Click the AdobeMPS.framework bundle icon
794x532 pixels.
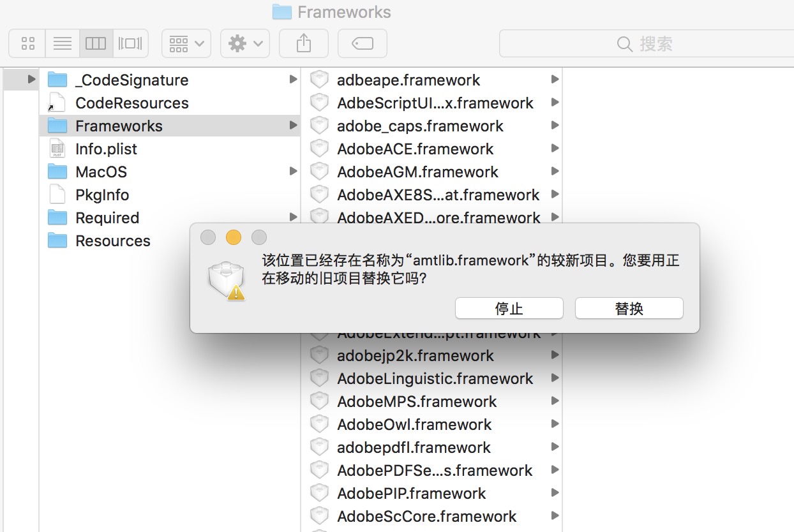(x=319, y=401)
